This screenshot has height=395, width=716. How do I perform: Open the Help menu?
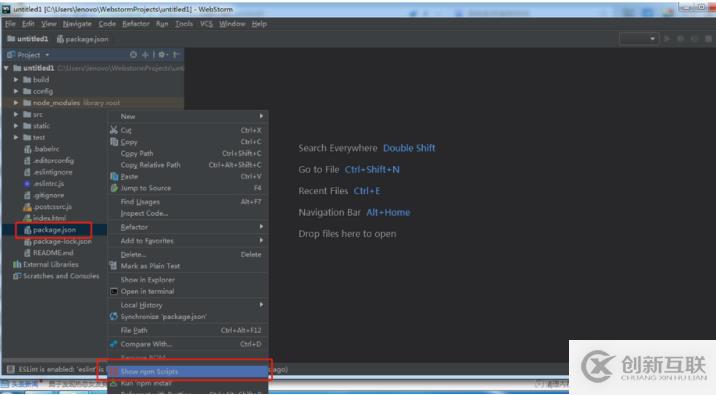[259, 24]
